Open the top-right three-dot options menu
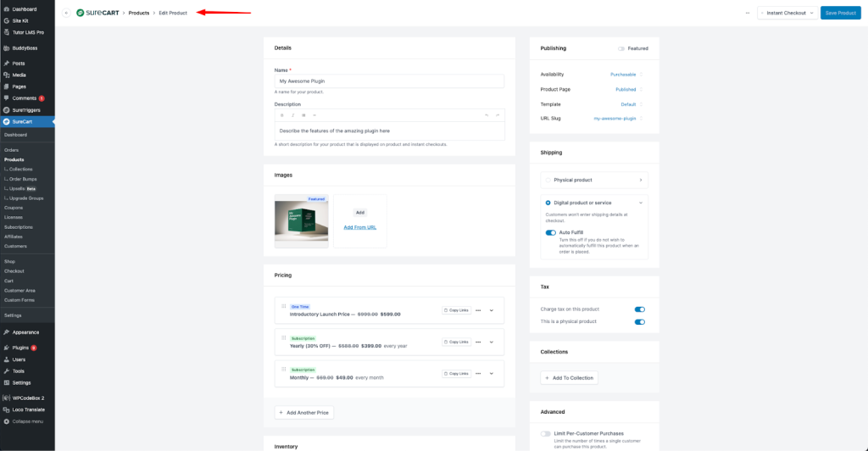Image resolution: width=868 pixels, height=451 pixels. [x=747, y=13]
